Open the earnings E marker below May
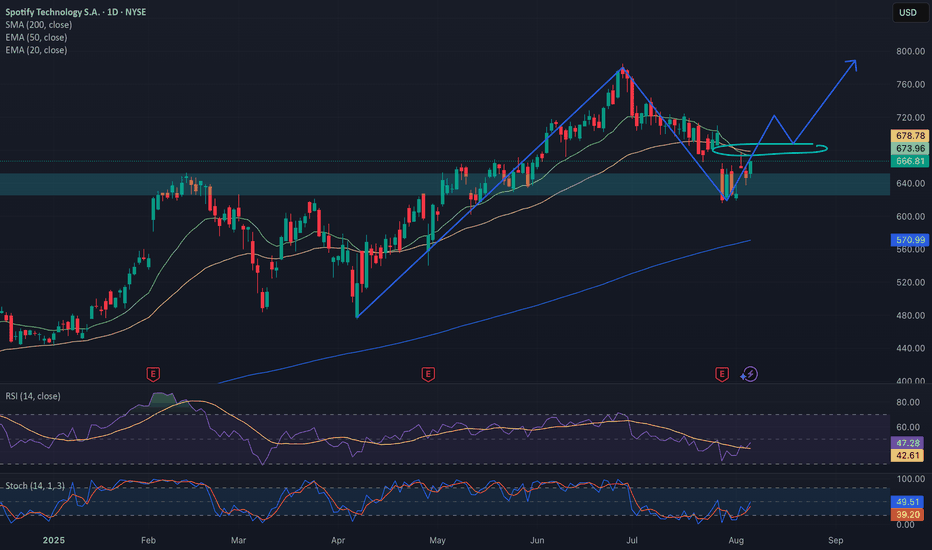The image size is (932, 550). click(x=428, y=374)
